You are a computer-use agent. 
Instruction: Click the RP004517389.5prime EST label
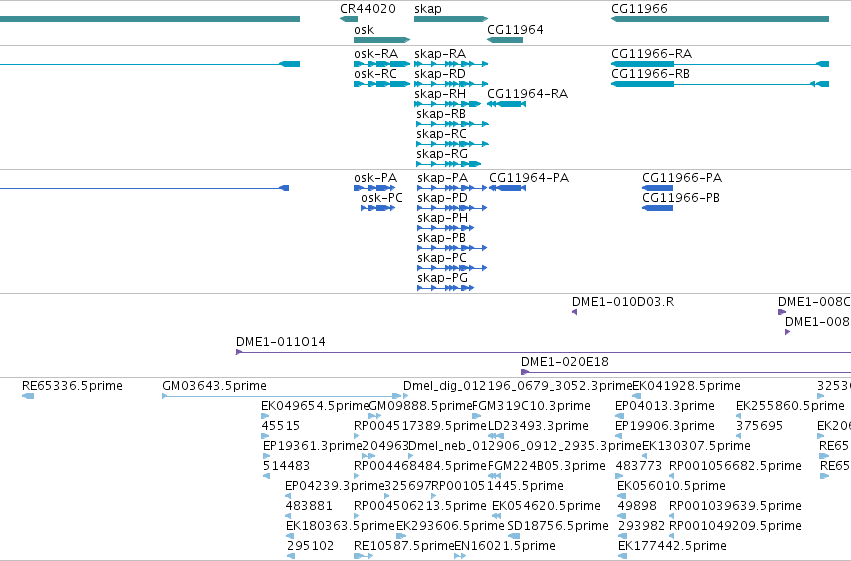click(x=421, y=426)
